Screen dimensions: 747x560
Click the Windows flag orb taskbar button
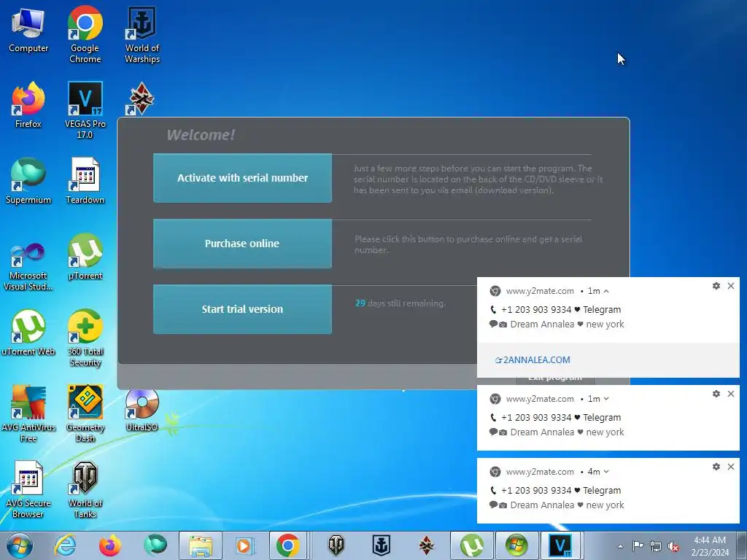tap(516, 545)
